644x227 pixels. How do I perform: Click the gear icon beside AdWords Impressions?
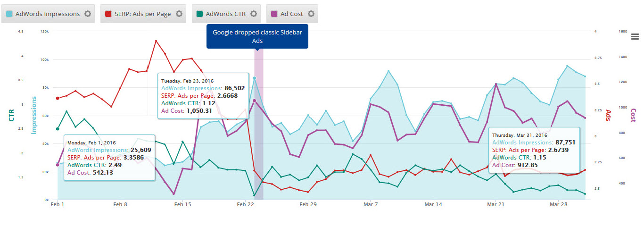(x=88, y=14)
